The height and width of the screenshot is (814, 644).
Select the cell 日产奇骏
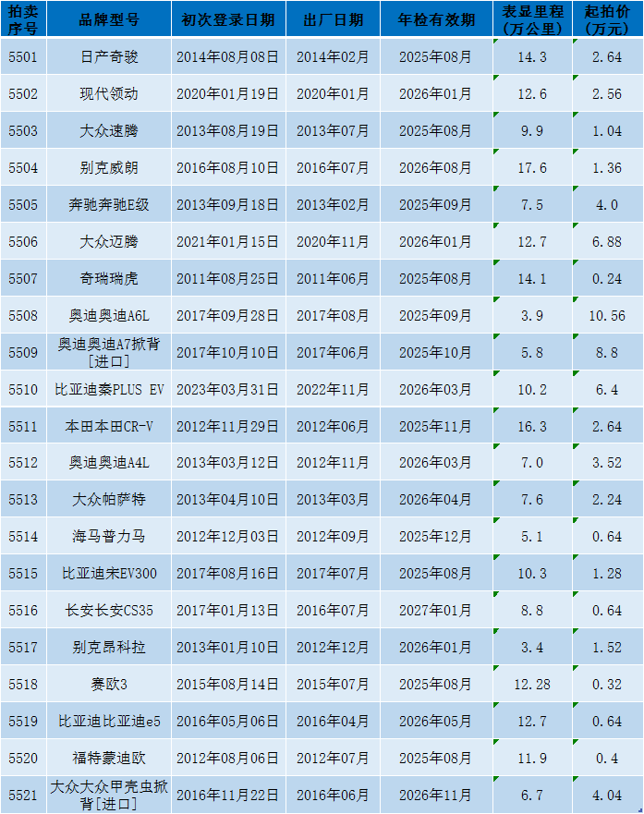coord(109,56)
